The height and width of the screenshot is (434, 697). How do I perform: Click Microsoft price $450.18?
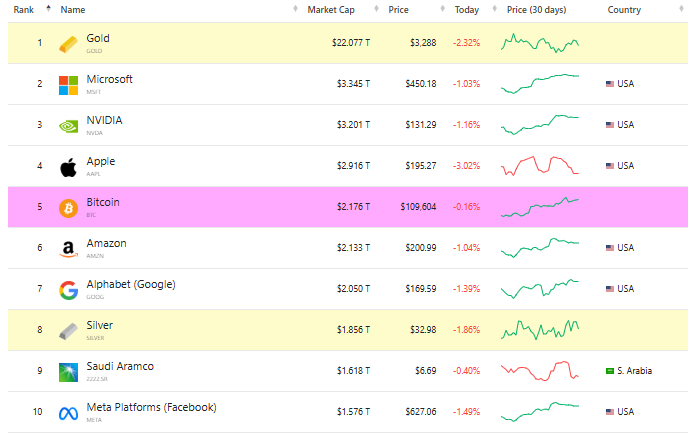(421, 84)
